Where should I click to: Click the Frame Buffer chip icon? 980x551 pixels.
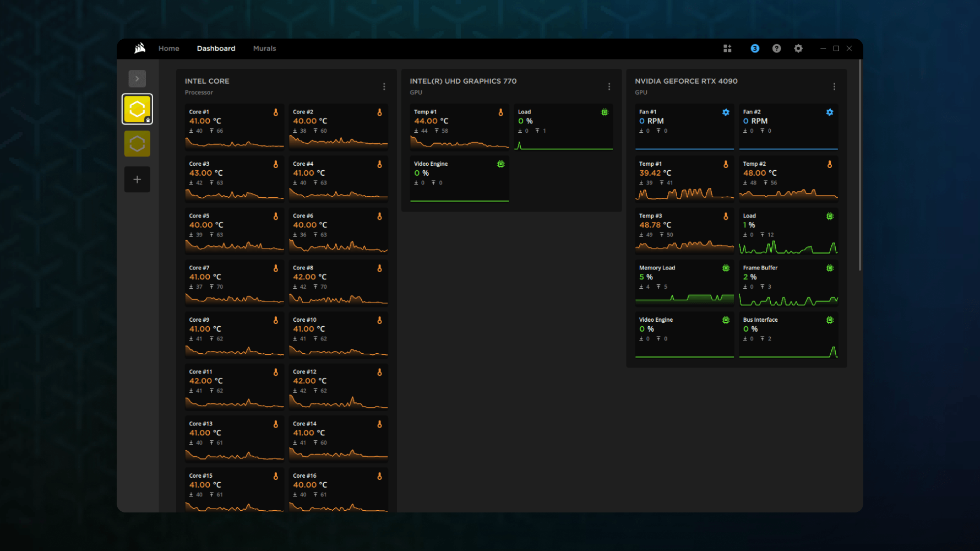[830, 268]
